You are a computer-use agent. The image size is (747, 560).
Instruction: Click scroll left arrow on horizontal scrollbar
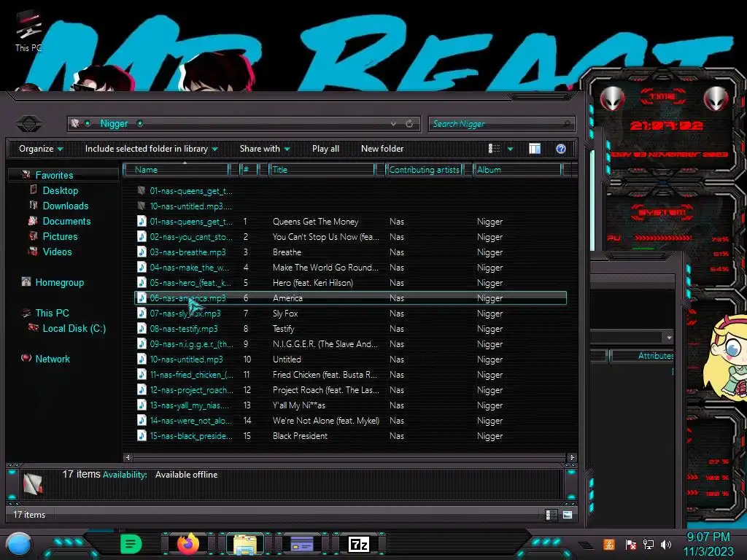(128, 457)
